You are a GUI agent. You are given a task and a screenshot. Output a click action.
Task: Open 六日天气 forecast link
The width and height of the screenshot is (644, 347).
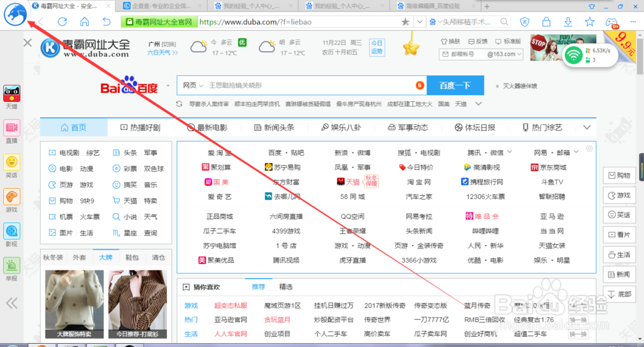pyautogui.click(x=163, y=53)
